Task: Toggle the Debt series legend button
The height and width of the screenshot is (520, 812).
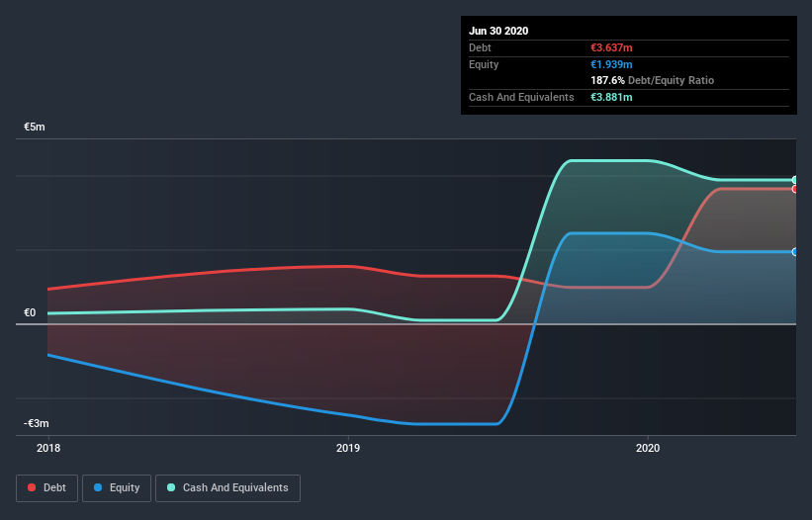Action: 46,488
